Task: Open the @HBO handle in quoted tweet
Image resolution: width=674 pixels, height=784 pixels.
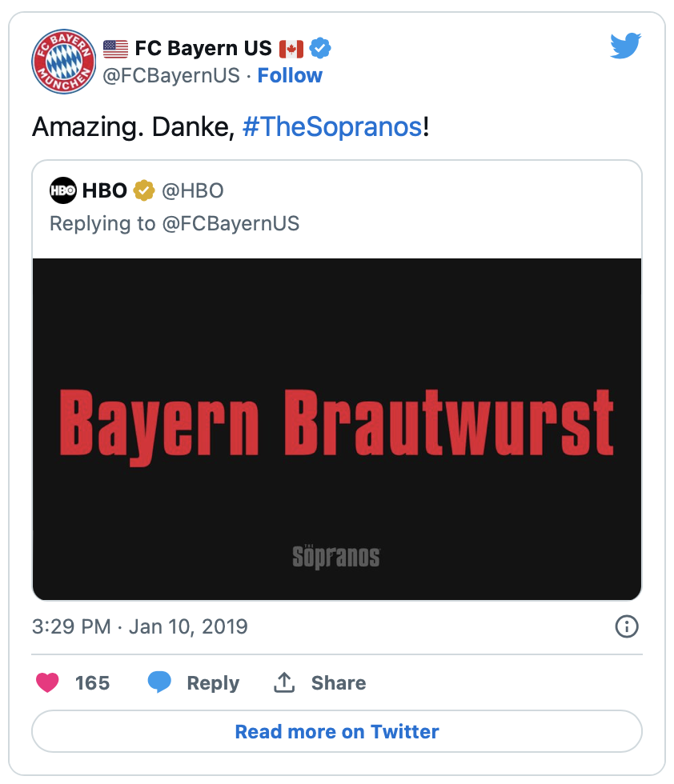Action: click(x=193, y=190)
